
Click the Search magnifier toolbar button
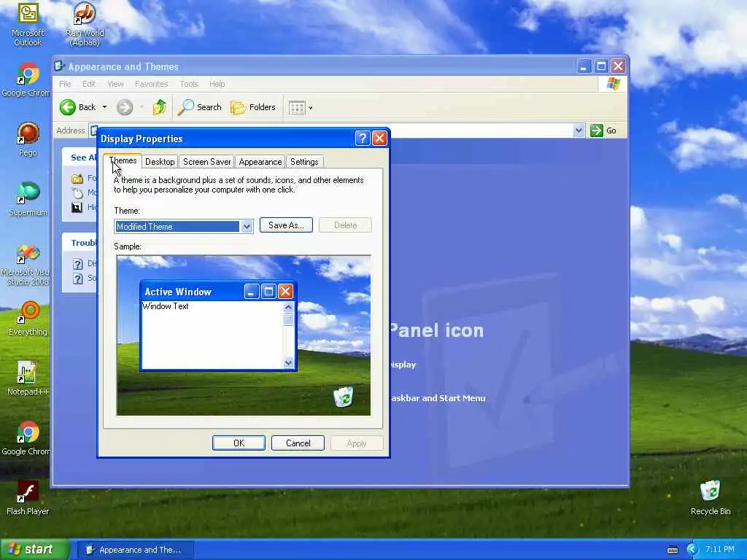tap(200, 107)
